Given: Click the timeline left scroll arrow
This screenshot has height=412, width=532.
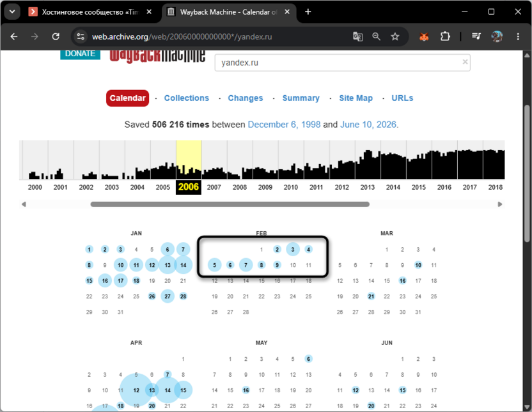Looking at the screenshot, I should click(24, 204).
